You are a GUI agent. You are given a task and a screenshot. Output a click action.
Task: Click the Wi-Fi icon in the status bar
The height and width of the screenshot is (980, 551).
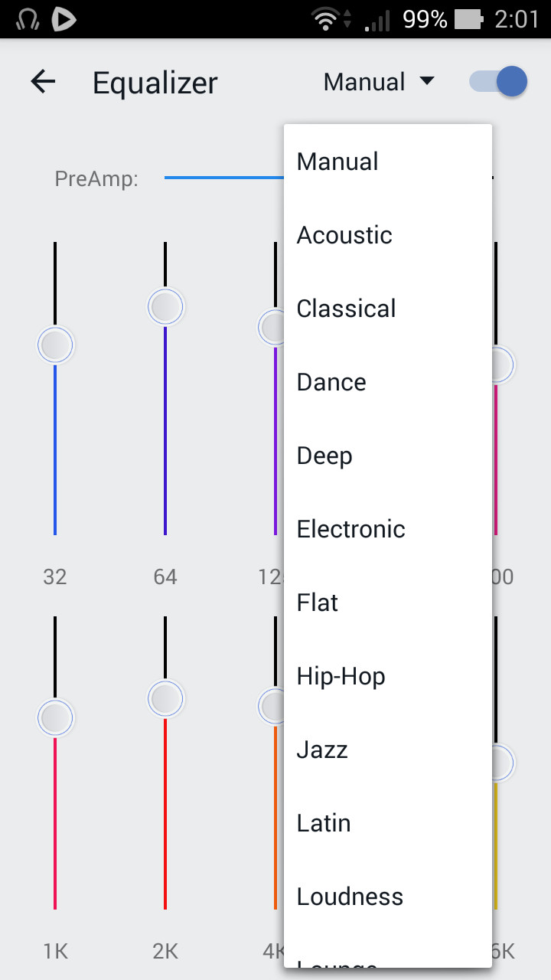coord(324,19)
